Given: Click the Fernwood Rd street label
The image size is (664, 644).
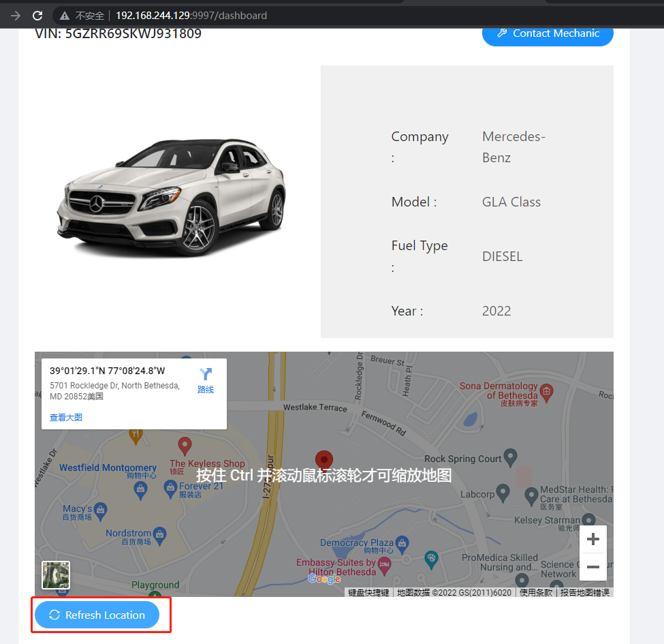Looking at the screenshot, I should click(383, 423).
